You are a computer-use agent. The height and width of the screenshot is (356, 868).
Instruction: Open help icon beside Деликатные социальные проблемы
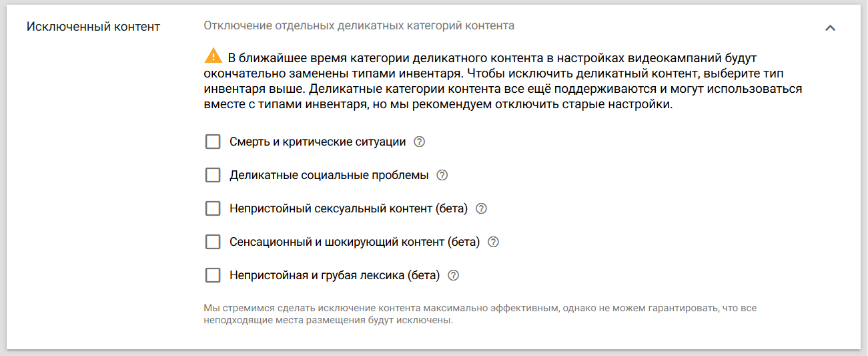[x=442, y=175]
